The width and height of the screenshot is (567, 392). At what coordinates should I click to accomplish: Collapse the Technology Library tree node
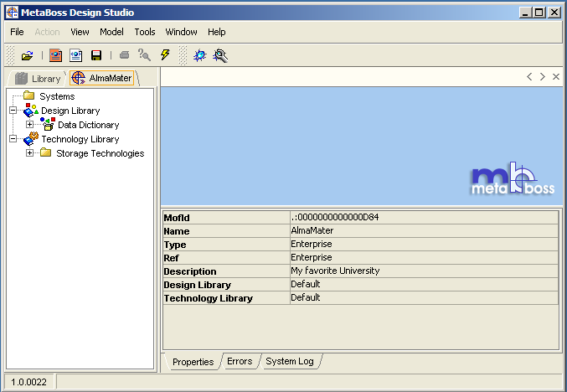point(13,139)
